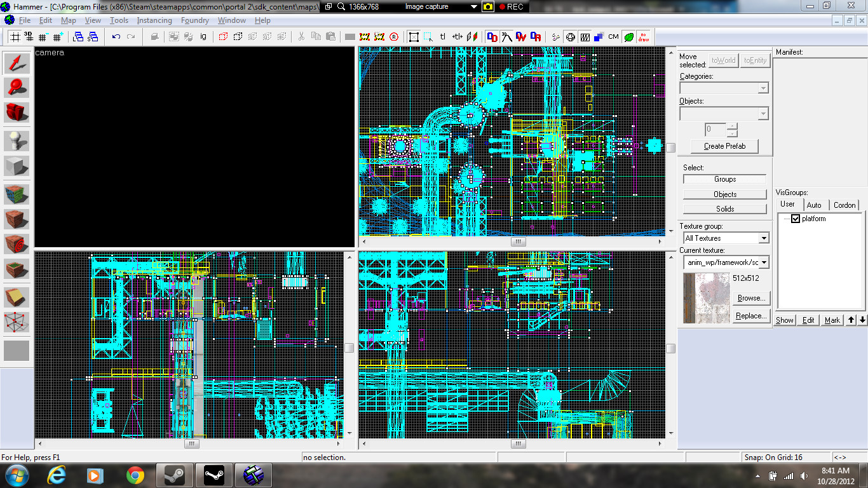This screenshot has width=868, height=488.
Task: Click the Cut scissors icon
Action: pos(301,37)
